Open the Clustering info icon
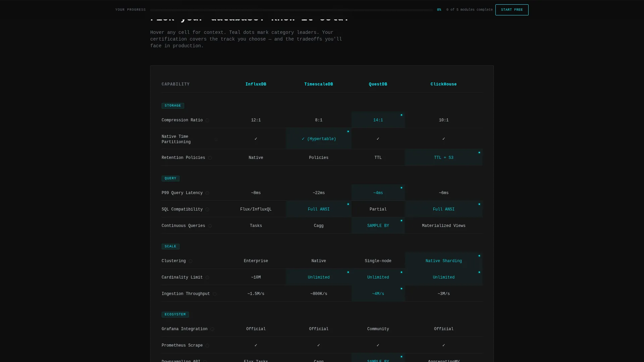The height and width of the screenshot is (362, 644). 191,261
